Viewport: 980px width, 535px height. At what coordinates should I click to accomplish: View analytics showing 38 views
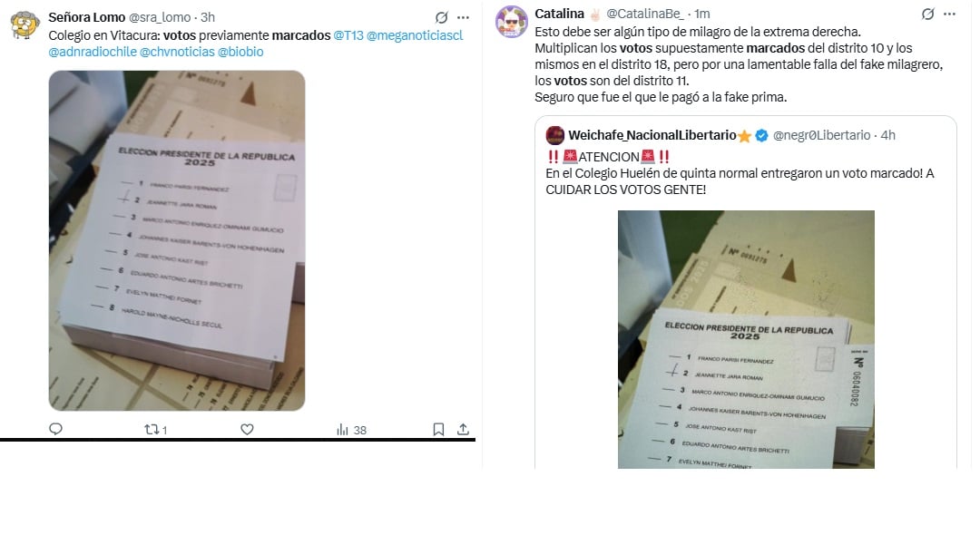[x=351, y=430]
